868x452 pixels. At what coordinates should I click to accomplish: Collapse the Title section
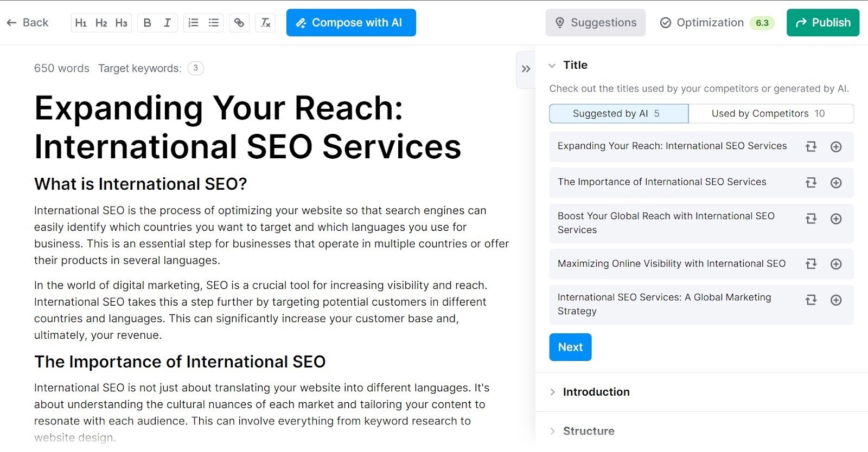(552, 65)
